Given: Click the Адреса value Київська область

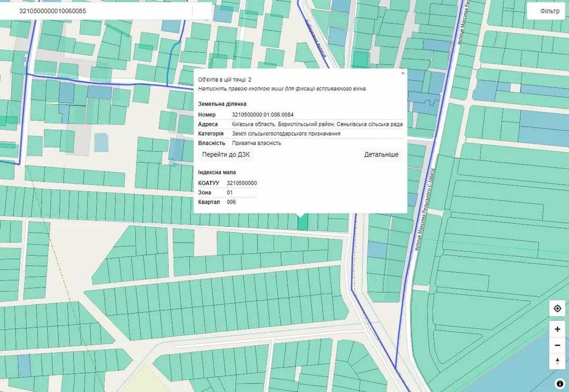Looking at the screenshot, I should [317, 124].
